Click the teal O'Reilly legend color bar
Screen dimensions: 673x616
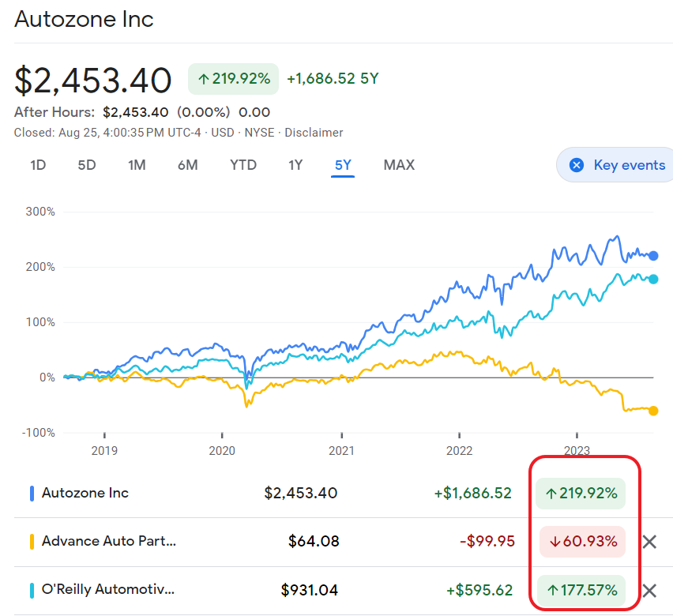(x=32, y=590)
